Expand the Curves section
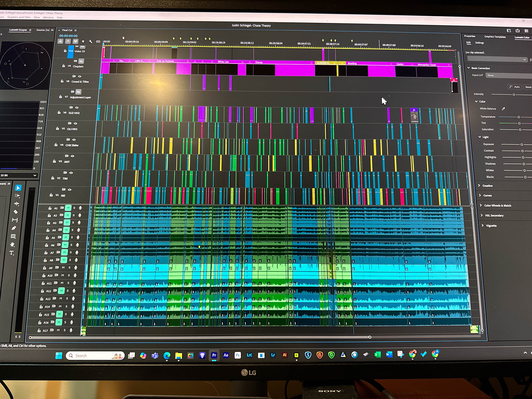Image resolution: width=532 pixels, height=399 pixels. coord(487,196)
